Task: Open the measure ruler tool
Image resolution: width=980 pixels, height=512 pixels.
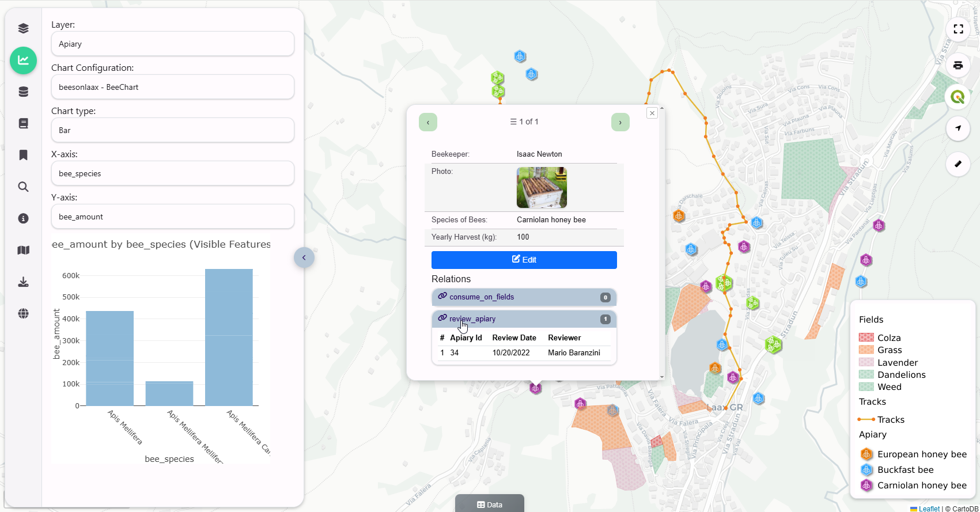Action: point(958,164)
